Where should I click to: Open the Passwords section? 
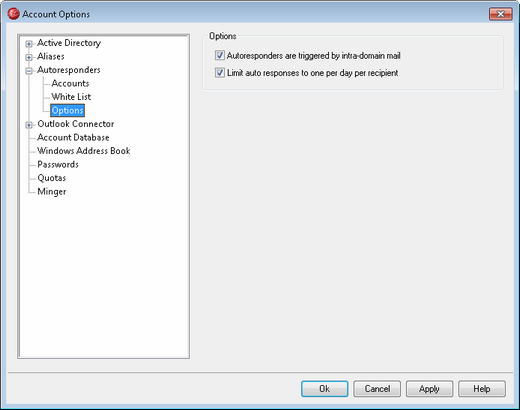click(x=58, y=164)
